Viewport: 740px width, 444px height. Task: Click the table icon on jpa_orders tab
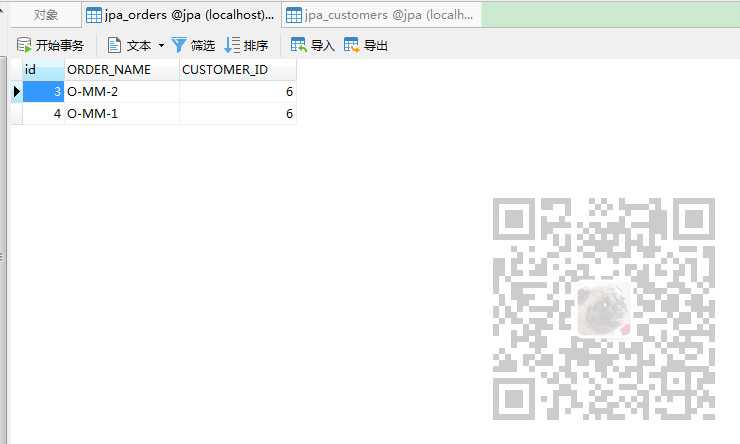(x=94, y=15)
